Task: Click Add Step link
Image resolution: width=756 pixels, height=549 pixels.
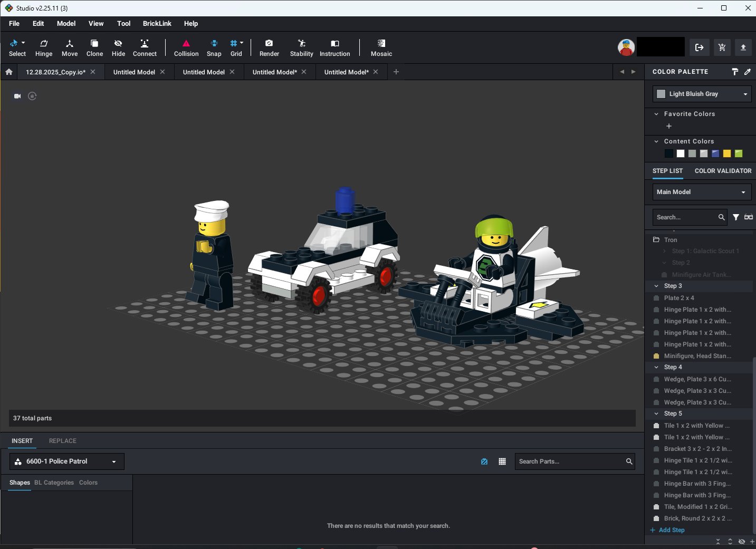Action: point(671,530)
